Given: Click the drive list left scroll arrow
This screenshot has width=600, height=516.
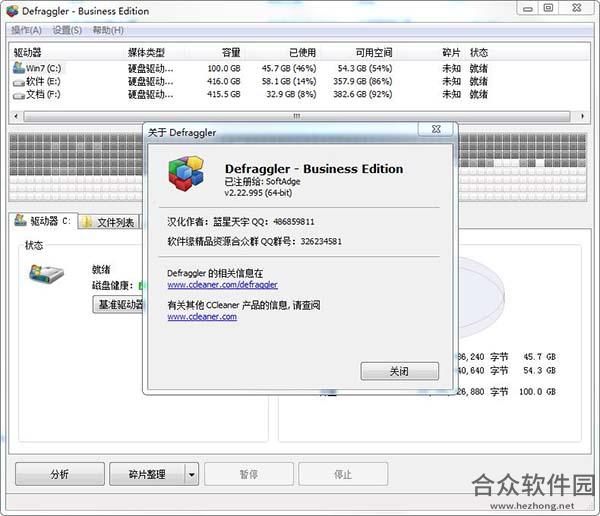Looking at the screenshot, I should 16,116.
